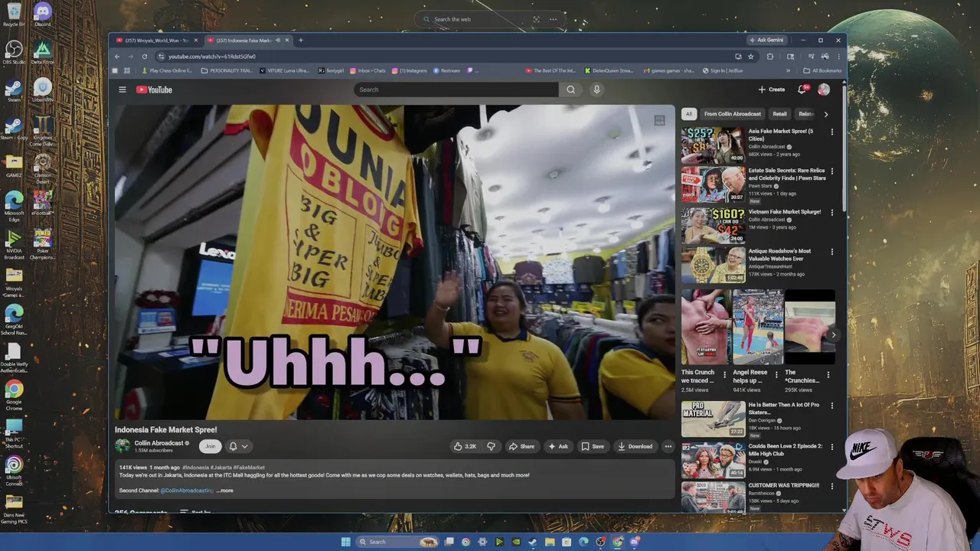The image size is (980, 551).
Task: Open File Explorer from taskbar
Action: tap(550, 542)
